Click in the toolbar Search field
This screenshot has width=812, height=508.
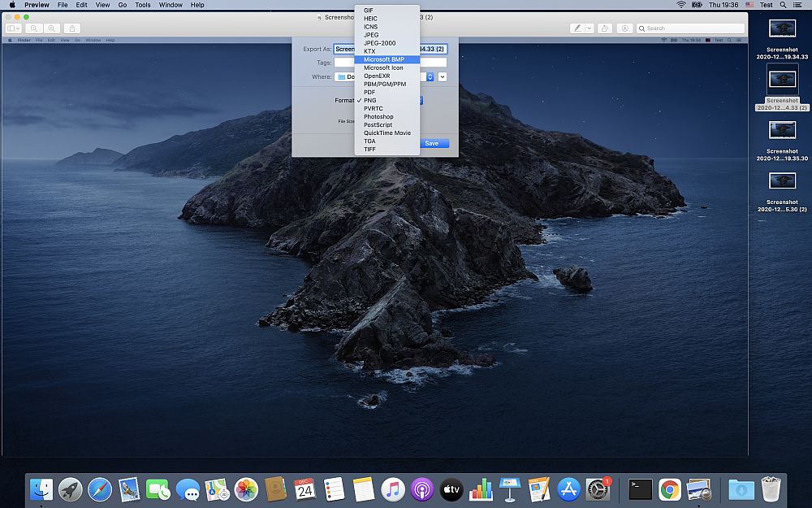point(690,28)
